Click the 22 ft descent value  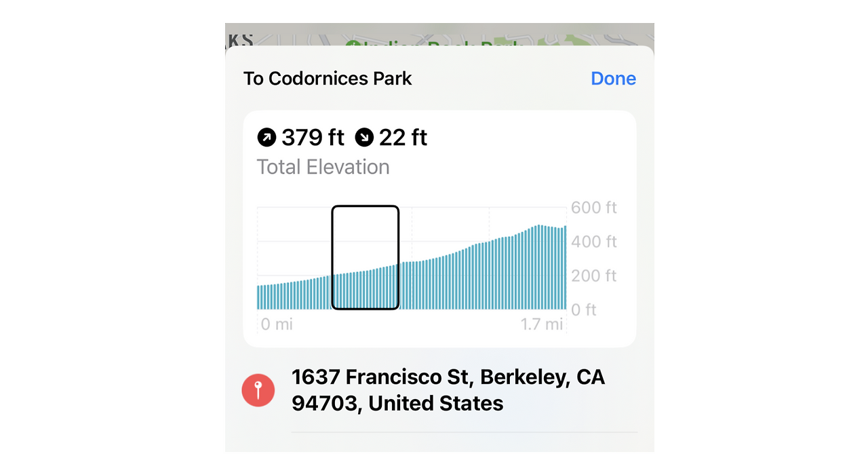point(403,138)
